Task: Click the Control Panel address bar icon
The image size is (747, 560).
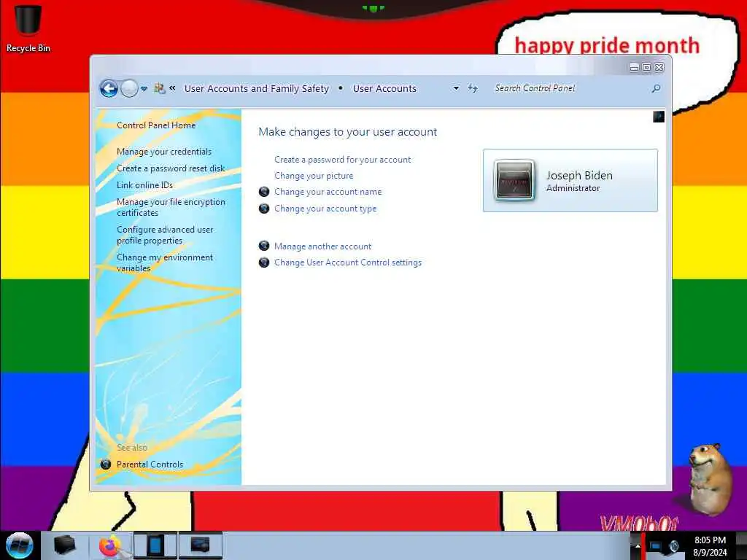Action: click(160, 88)
